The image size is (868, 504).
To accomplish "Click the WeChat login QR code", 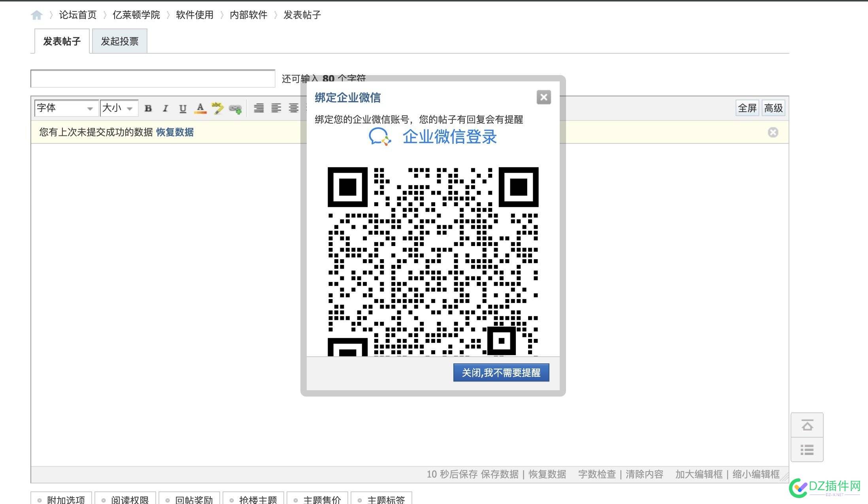I will coord(433,261).
